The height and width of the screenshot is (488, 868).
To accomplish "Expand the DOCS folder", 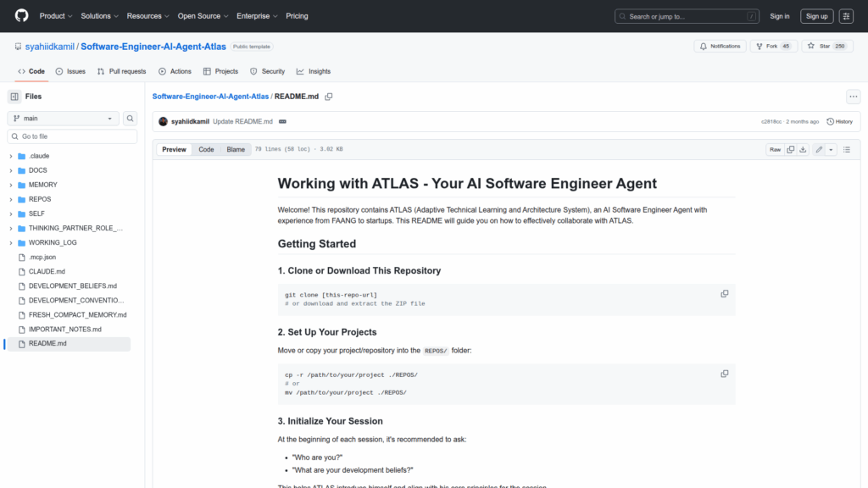I will [x=11, y=170].
